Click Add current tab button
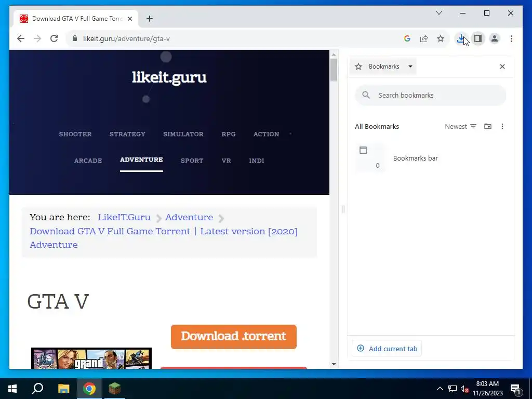This screenshot has width=532, height=399. click(387, 349)
